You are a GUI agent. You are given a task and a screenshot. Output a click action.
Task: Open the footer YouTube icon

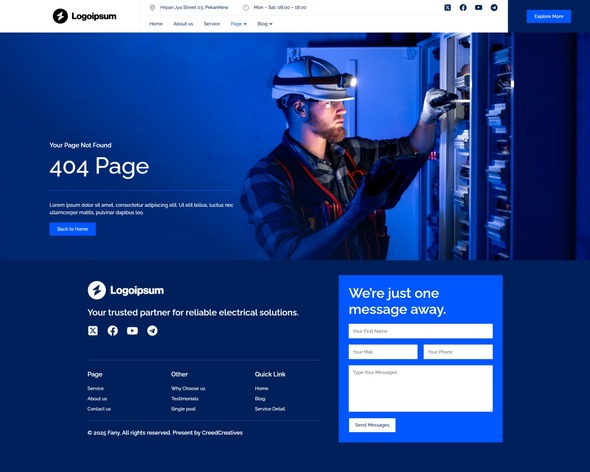click(132, 330)
